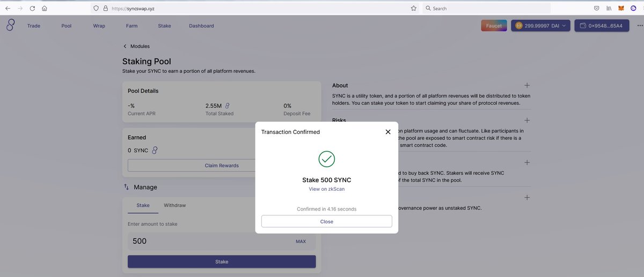Viewport: 644px width, 277px height.
Task: Click the 'Confirmed in 4.16 seconds' text
Action: [x=327, y=209]
